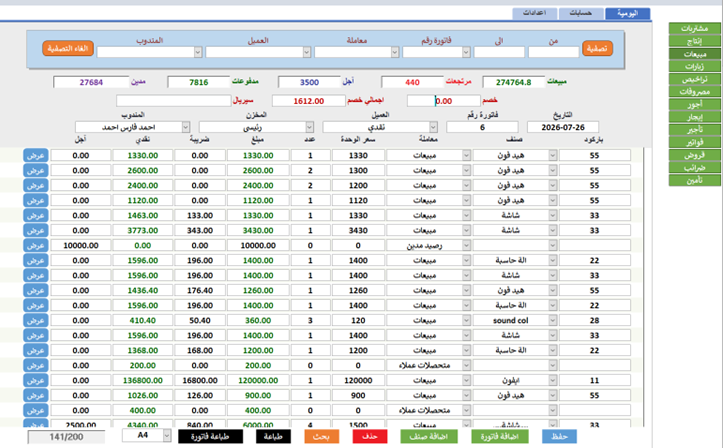Expand the معاملة filter dropdown
Image resolution: width=723 pixels, height=448 pixels.
pyautogui.click(x=395, y=52)
